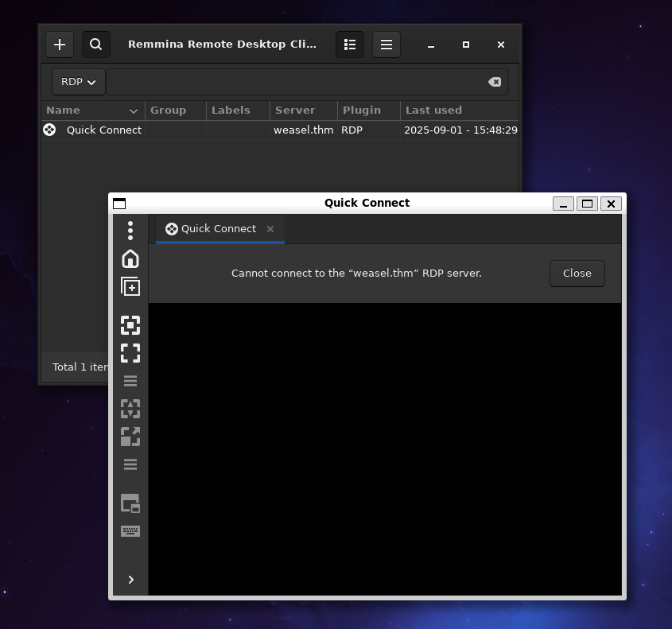Open the three-dot menu in sidebar toolbar
The image size is (672, 629).
coord(130,231)
